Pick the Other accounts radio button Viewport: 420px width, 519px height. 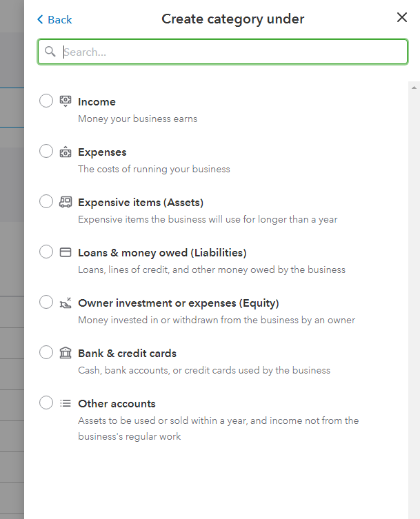pos(46,403)
